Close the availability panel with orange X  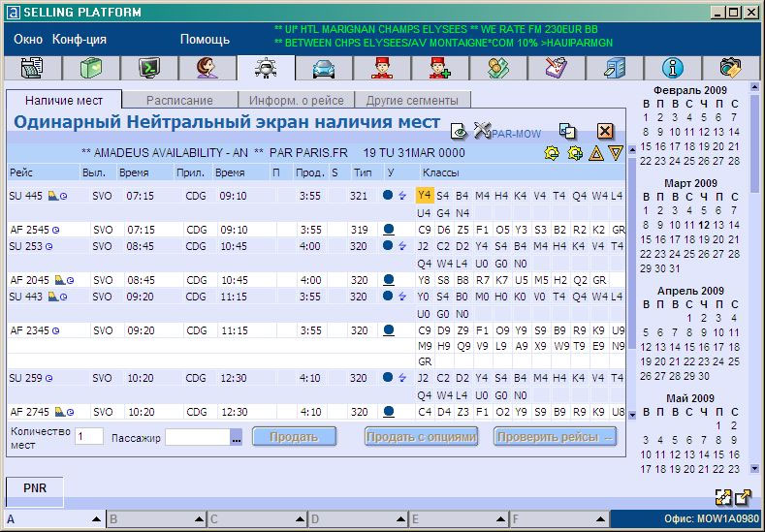[605, 131]
